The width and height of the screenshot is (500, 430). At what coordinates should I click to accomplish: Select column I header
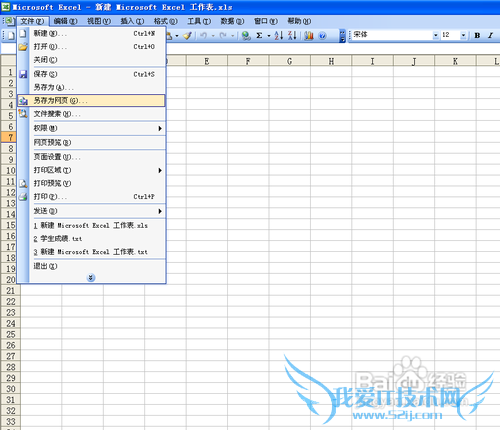coord(372,61)
